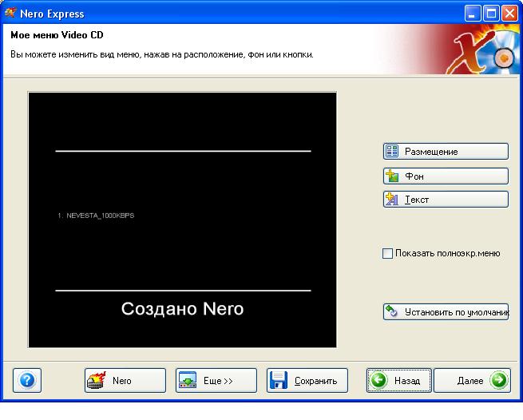The height and width of the screenshot is (420, 523).
Task: Minimize the Nero Express window
Action: pos(473,14)
